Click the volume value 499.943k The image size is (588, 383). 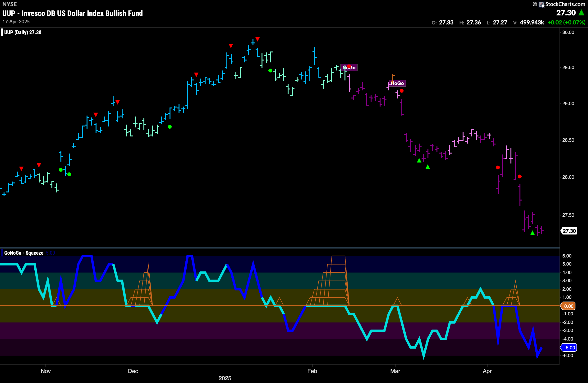point(532,23)
